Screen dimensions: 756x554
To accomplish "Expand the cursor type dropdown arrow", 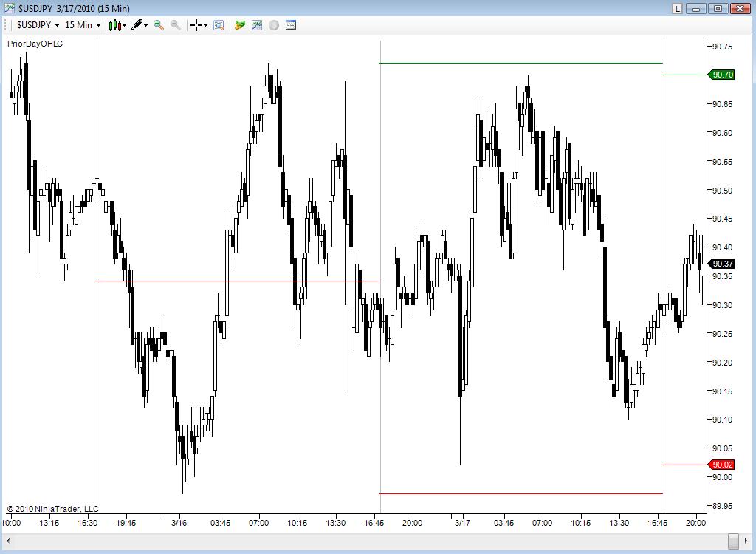I will pyautogui.click(x=205, y=26).
